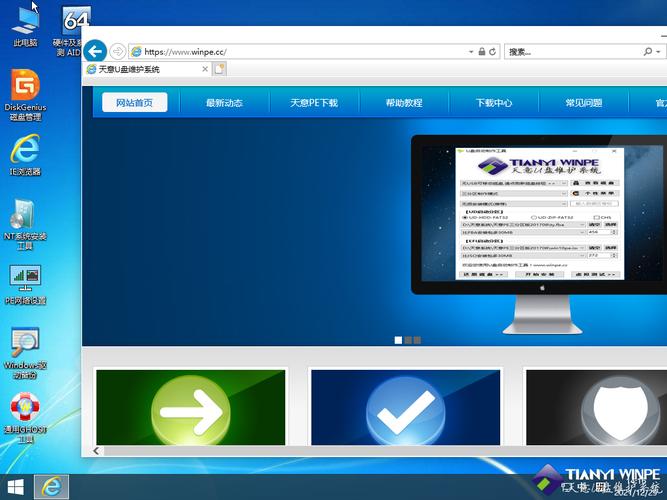
Task: Click the horizontal scrollbar left arrow
Action: coord(96,451)
